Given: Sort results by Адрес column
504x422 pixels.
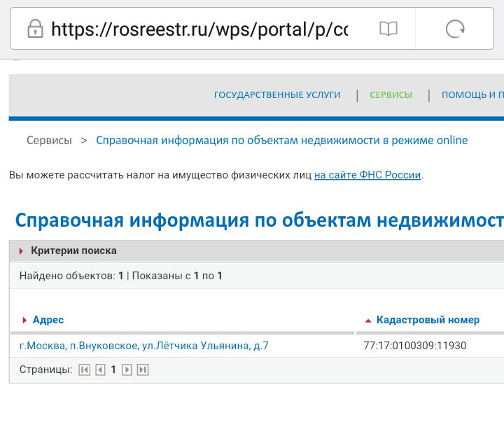Looking at the screenshot, I should (48, 320).
